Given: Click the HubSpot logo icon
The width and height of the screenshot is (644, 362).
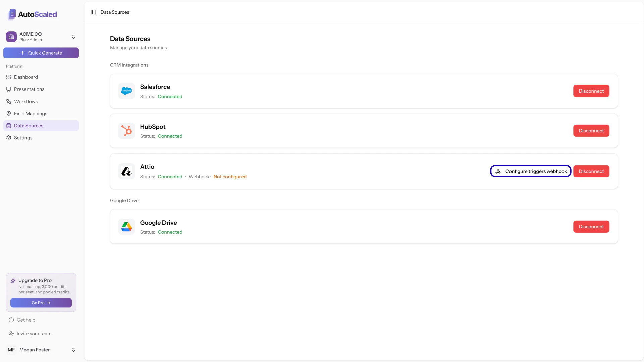Looking at the screenshot, I should tap(126, 130).
